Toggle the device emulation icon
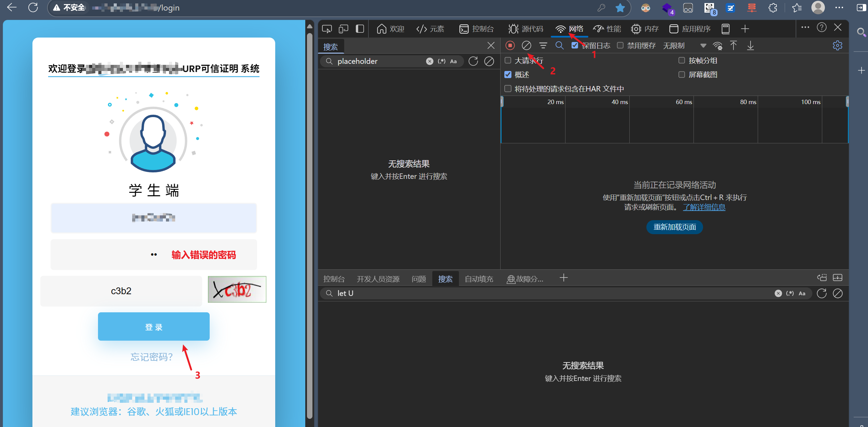This screenshot has width=868, height=427. (343, 29)
